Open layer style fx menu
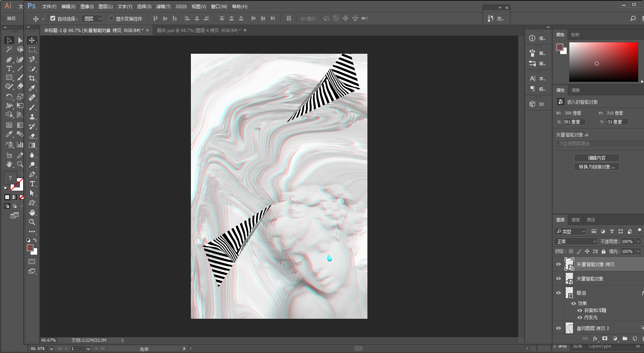This screenshot has width=644, height=353. pos(595,339)
